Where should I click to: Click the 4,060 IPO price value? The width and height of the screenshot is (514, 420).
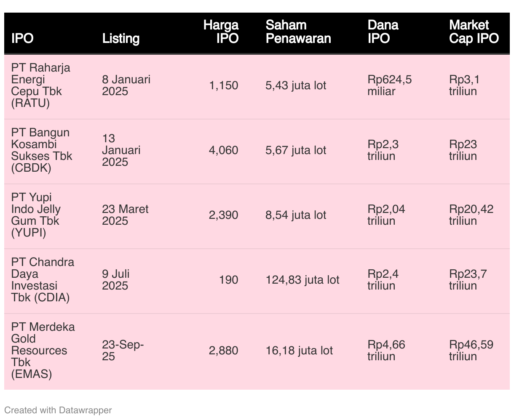(223, 150)
